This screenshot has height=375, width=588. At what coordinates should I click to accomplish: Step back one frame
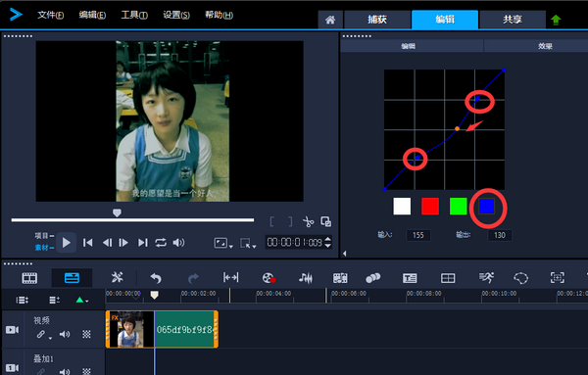pos(107,243)
